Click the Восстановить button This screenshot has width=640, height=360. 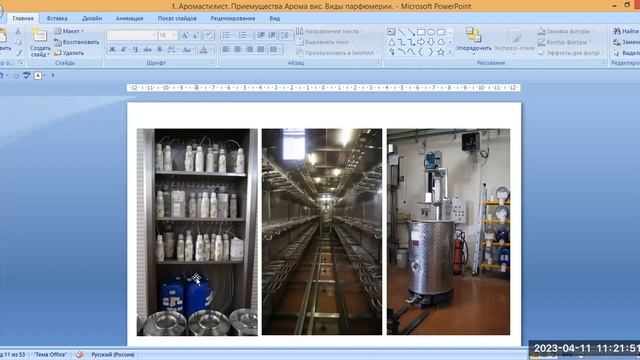click(x=77, y=42)
